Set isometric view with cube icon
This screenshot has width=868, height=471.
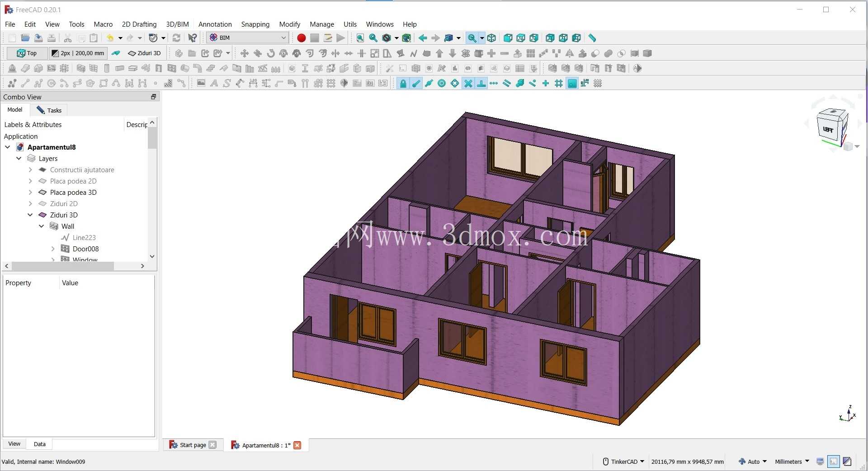(491, 38)
